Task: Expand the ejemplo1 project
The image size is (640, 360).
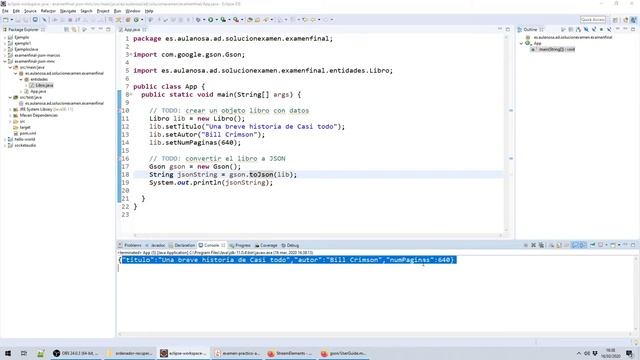Action: pyautogui.click(x=5, y=43)
